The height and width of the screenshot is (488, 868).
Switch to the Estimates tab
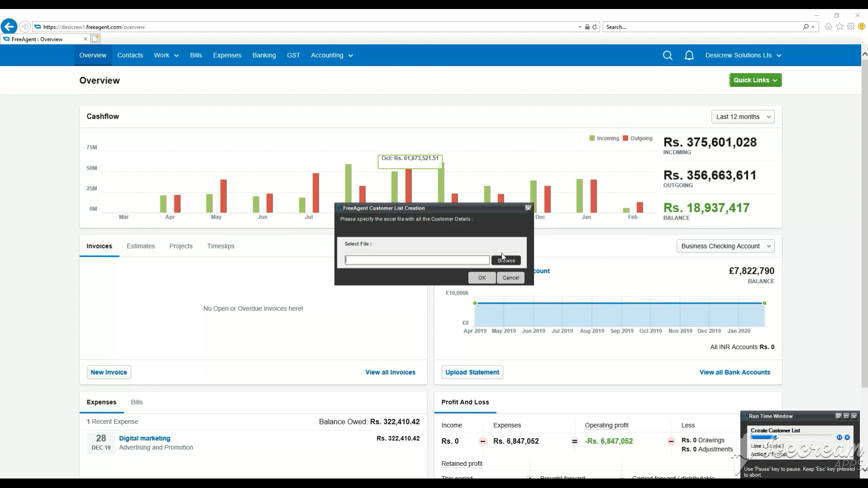coord(141,246)
